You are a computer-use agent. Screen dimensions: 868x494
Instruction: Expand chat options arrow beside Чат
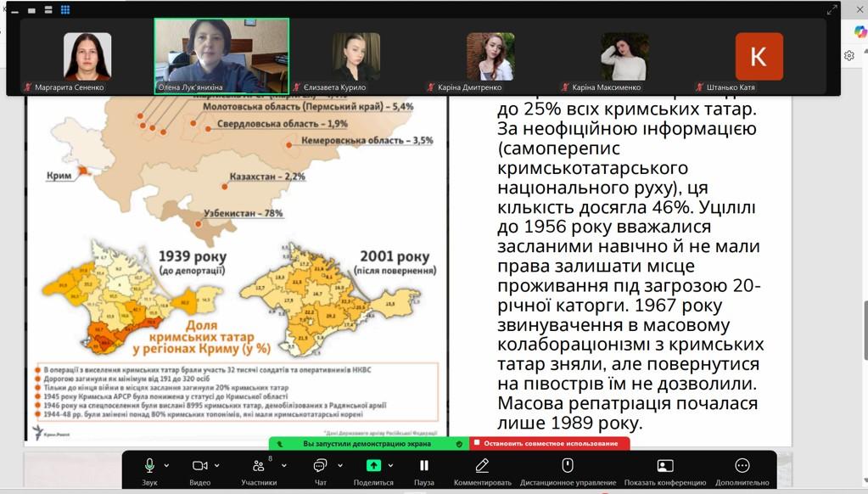[x=340, y=466]
